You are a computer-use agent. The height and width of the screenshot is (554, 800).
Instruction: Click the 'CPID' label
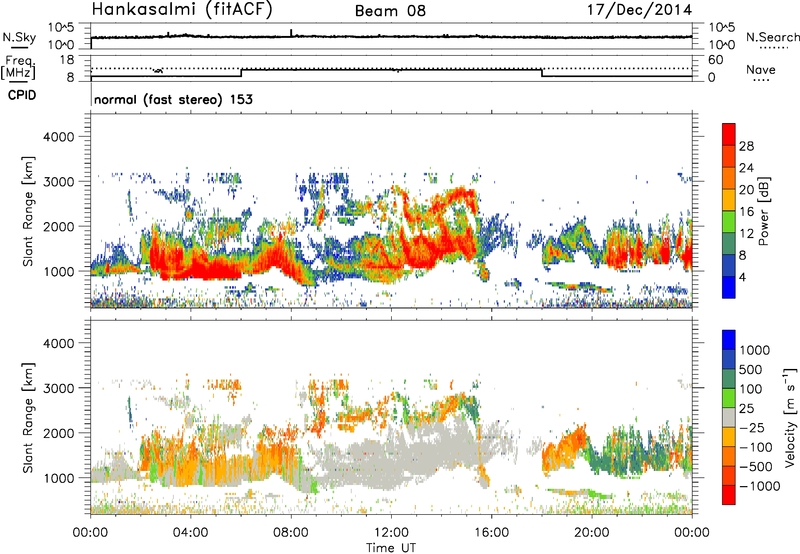click(22, 95)
